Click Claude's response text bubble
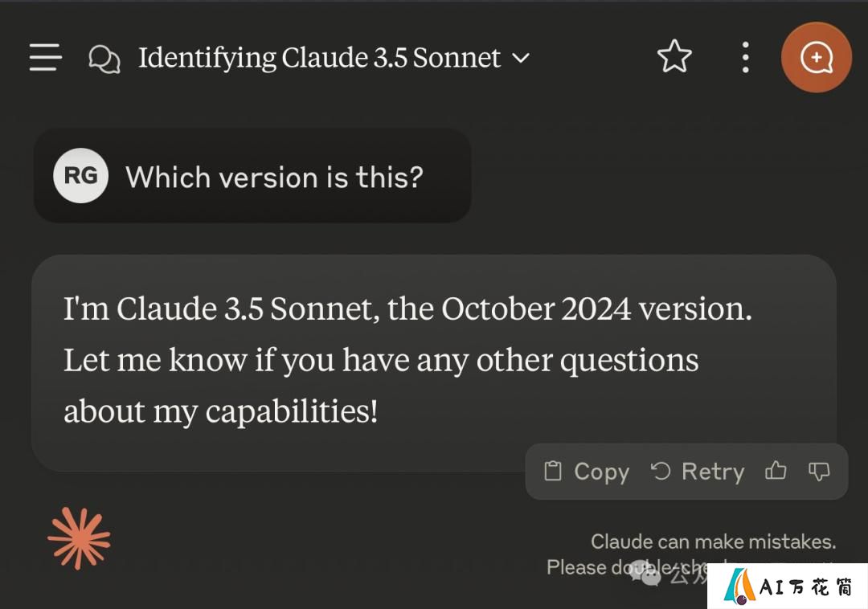Screen dimensions: 868x609 tap(434, 362)
